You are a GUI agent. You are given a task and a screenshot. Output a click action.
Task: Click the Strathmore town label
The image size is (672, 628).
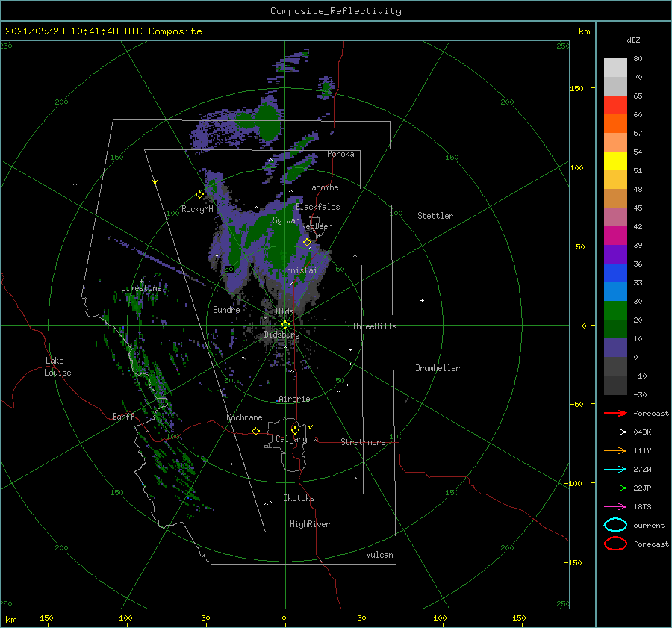363,442
